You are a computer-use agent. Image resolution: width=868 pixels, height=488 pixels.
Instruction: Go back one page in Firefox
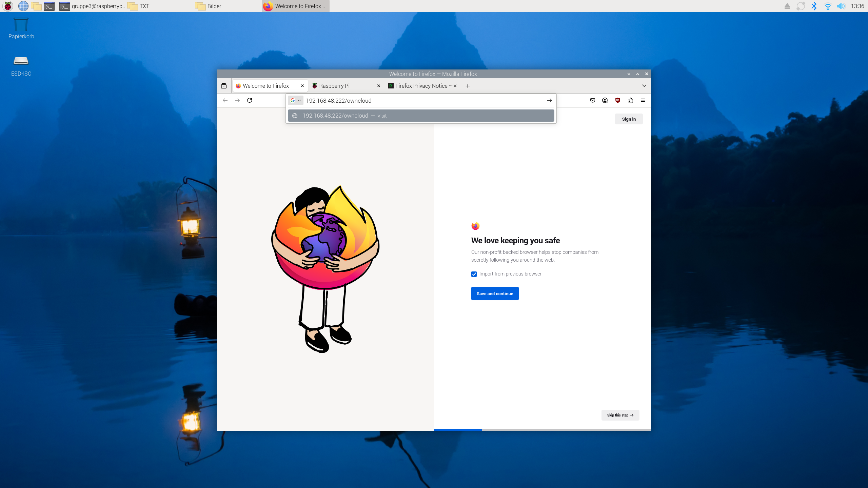(x=225, y=100)
